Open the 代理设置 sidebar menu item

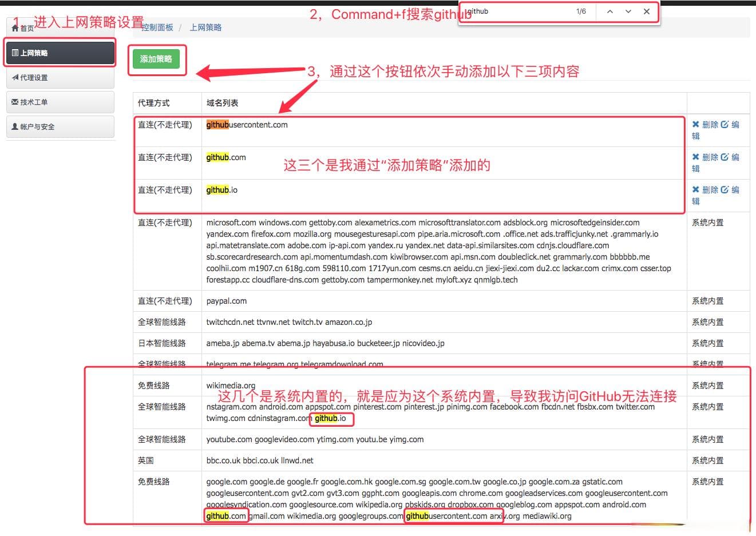coord(60,77)
